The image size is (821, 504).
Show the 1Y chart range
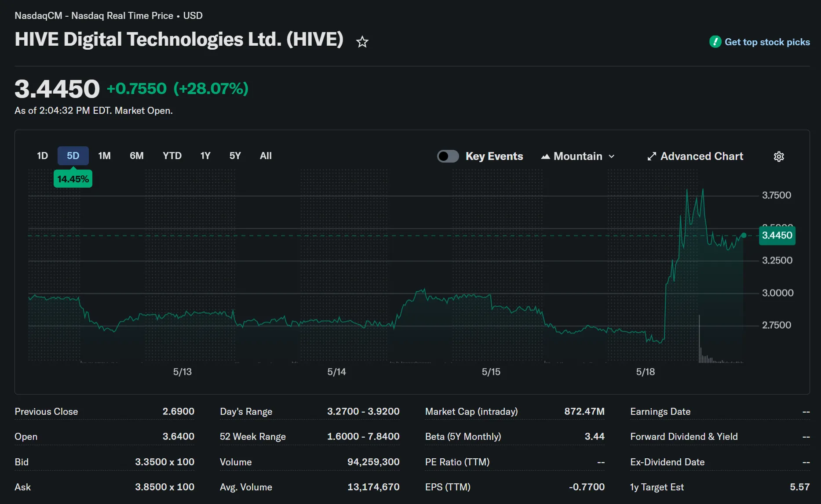click(205, 156)
